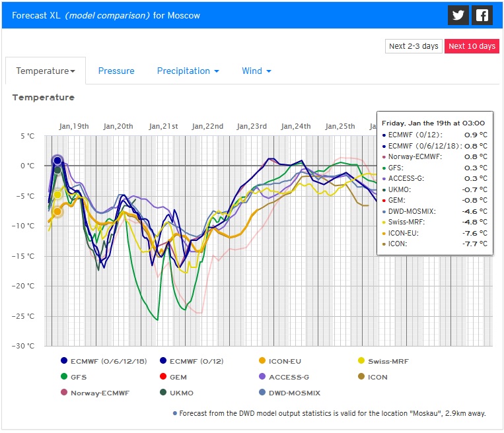504x433 pixels.
Task: Expand the Wind dropdown menu
Action: click(x=256, y=71)
